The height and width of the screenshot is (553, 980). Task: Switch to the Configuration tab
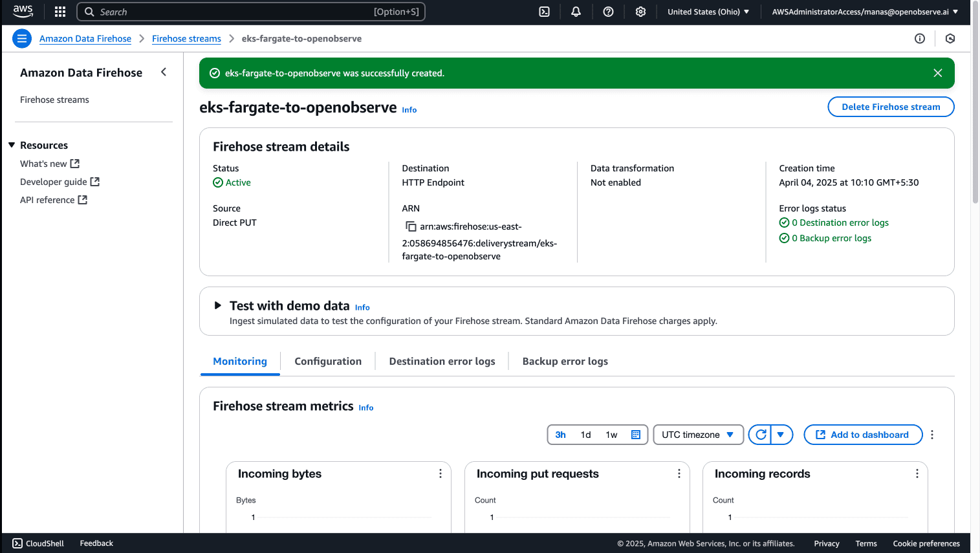pos(328,362)
